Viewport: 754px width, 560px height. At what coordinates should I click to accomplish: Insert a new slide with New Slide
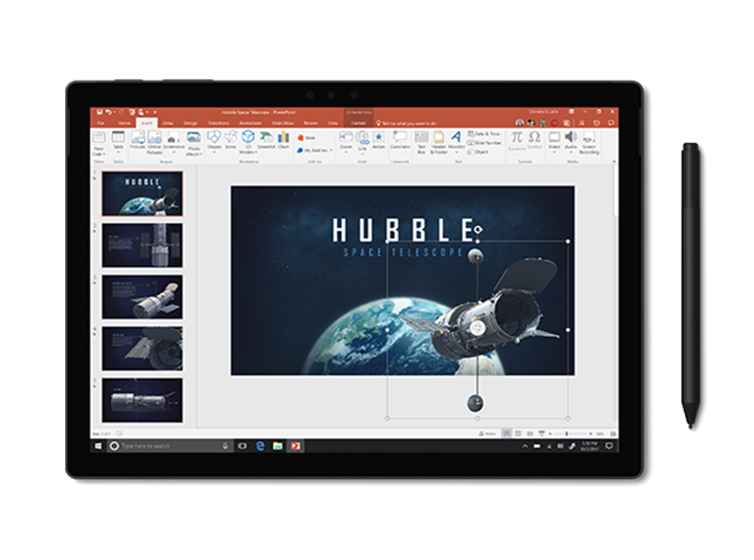[x=98, y=143]
